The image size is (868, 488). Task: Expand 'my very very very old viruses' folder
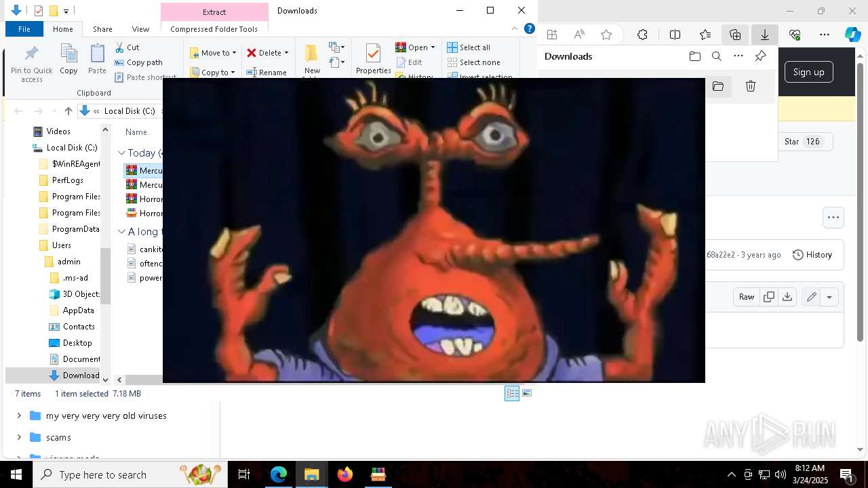19,415
